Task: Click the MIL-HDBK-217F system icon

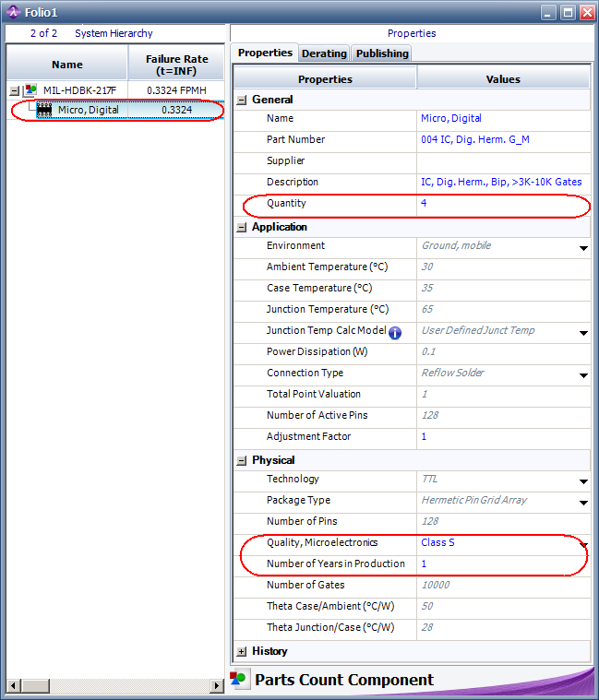Action: (30, 90)
